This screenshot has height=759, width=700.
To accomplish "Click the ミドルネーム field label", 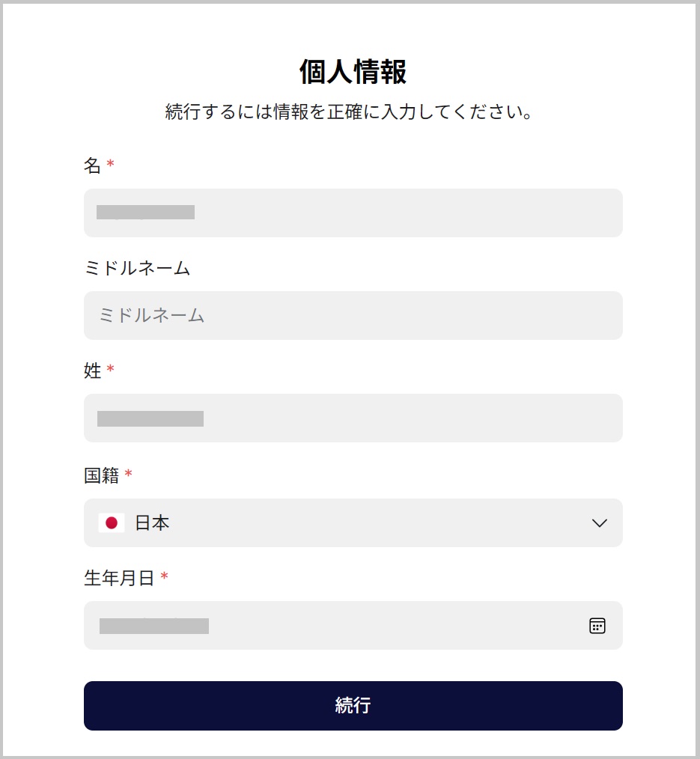I will [137, 268].
